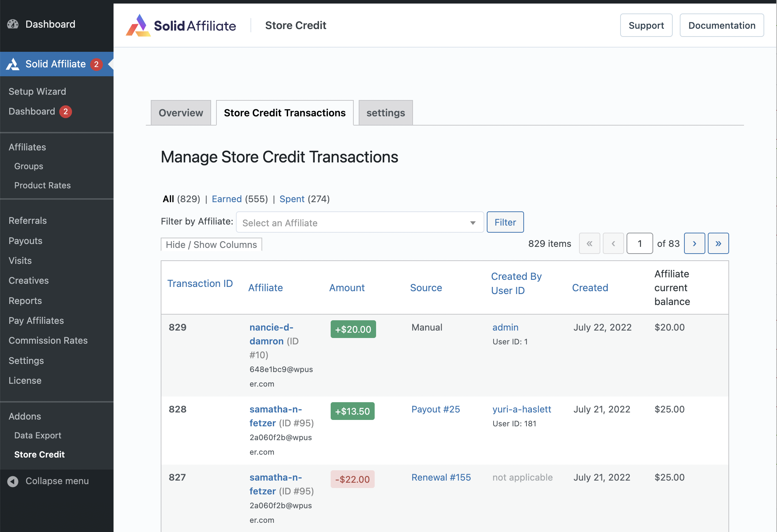Screen dimensions: 777x532
Task: Apply the affiliate Filter button
Action: [505, 222]
